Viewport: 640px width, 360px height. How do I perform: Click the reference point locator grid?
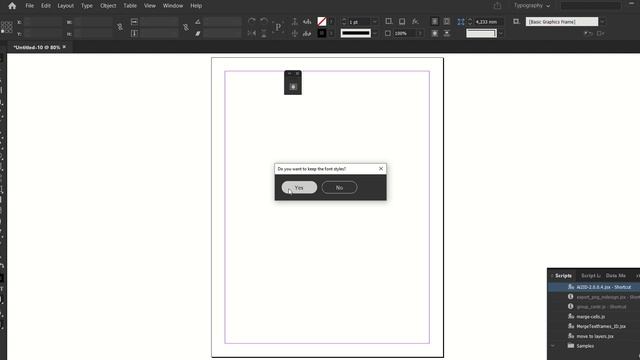pos(7,27)
